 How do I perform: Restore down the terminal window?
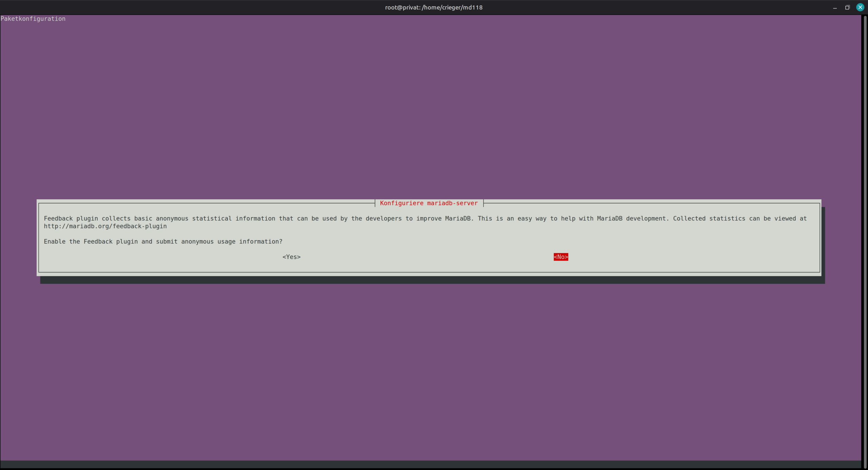847,7
